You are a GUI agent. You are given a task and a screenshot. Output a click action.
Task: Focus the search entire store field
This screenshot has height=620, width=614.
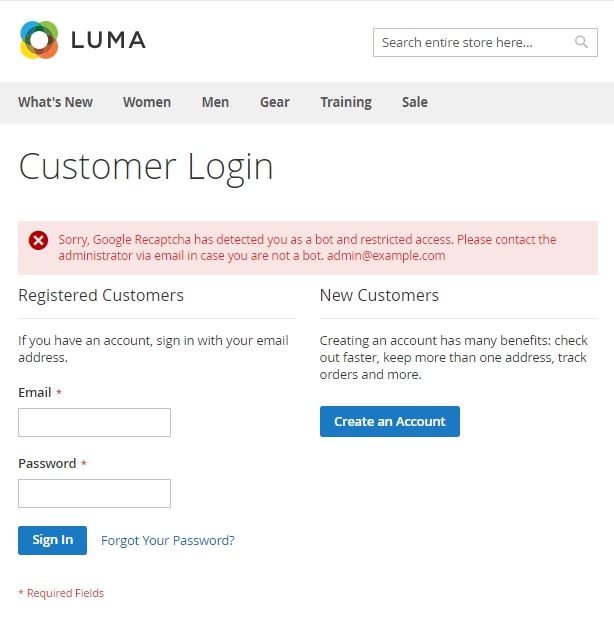coord(472,42)
